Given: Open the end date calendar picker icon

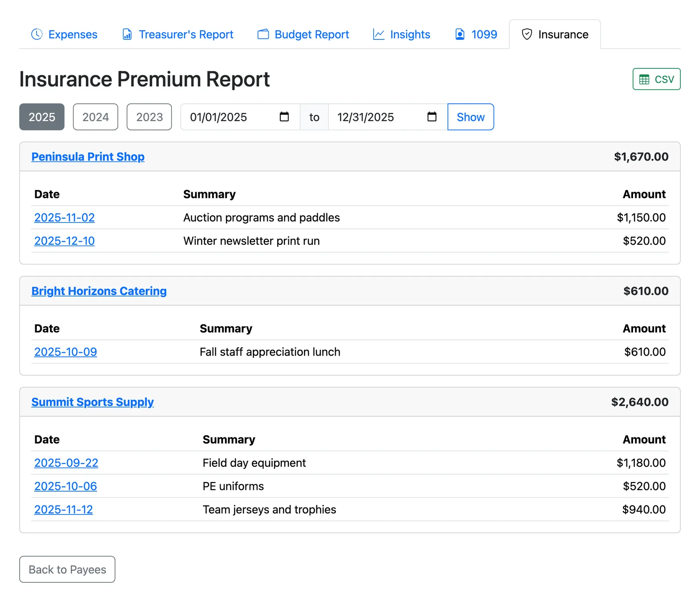Looking at the screenshot, I should click(432, 117).
